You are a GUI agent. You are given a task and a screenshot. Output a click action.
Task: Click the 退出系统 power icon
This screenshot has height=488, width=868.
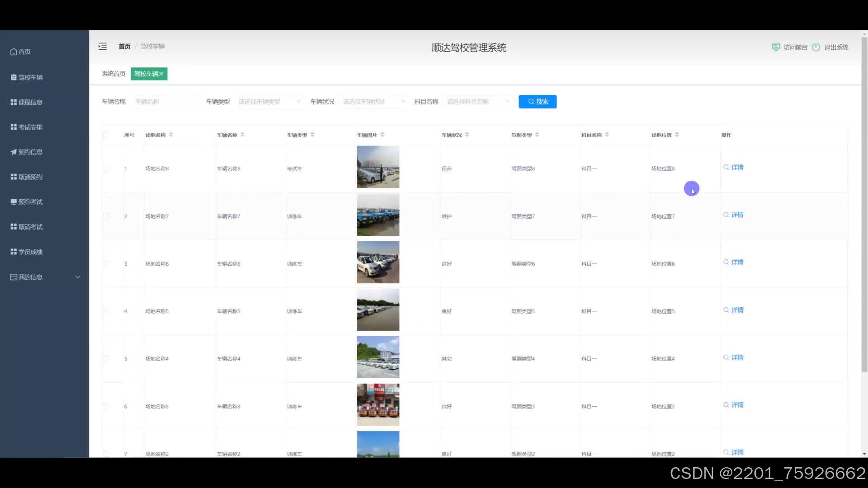pyautogui.click(x=816, y=47)
